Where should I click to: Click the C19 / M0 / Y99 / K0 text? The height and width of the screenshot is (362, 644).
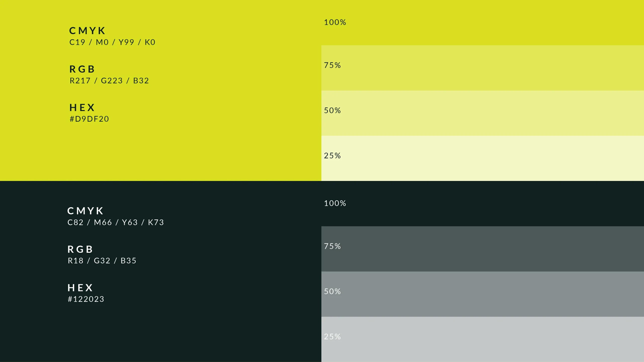tap(112, 42)
